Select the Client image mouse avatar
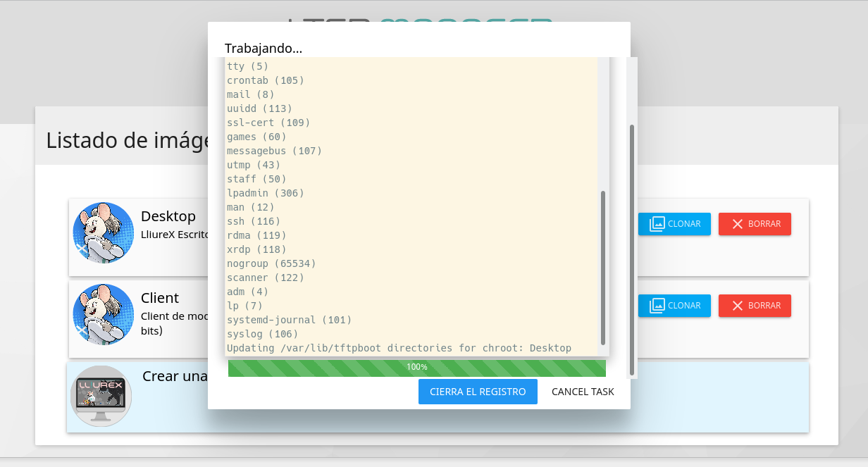The image size is (868, 467). [x=104, y=315]
